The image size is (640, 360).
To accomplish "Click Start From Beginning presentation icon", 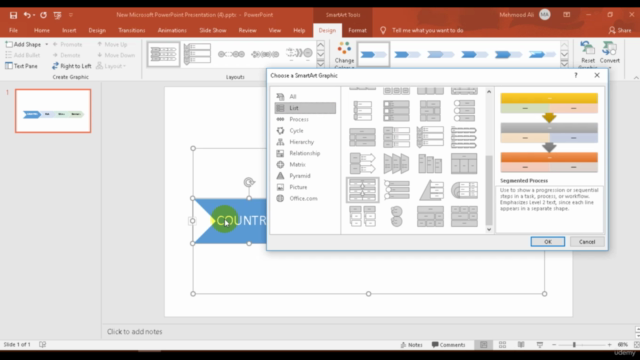I will 57,15.
